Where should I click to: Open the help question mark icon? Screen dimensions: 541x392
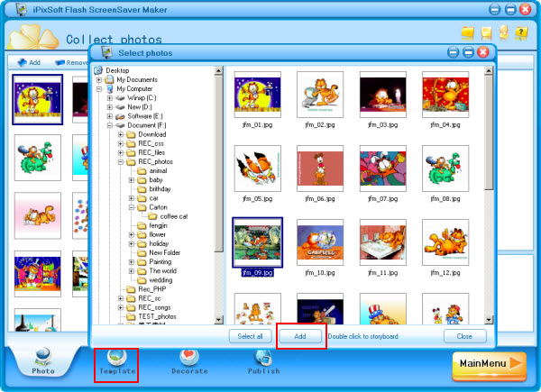point(521,32)
